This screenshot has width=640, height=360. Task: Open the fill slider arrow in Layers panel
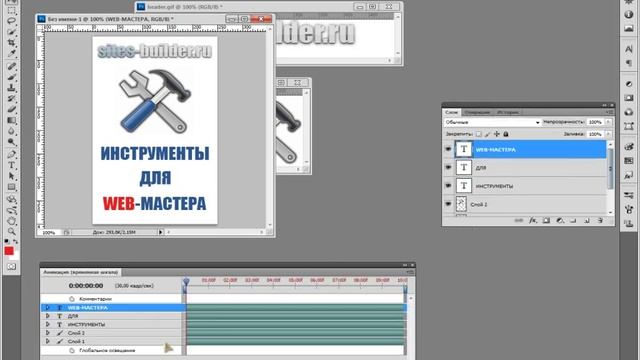click(x=608, y=134)
